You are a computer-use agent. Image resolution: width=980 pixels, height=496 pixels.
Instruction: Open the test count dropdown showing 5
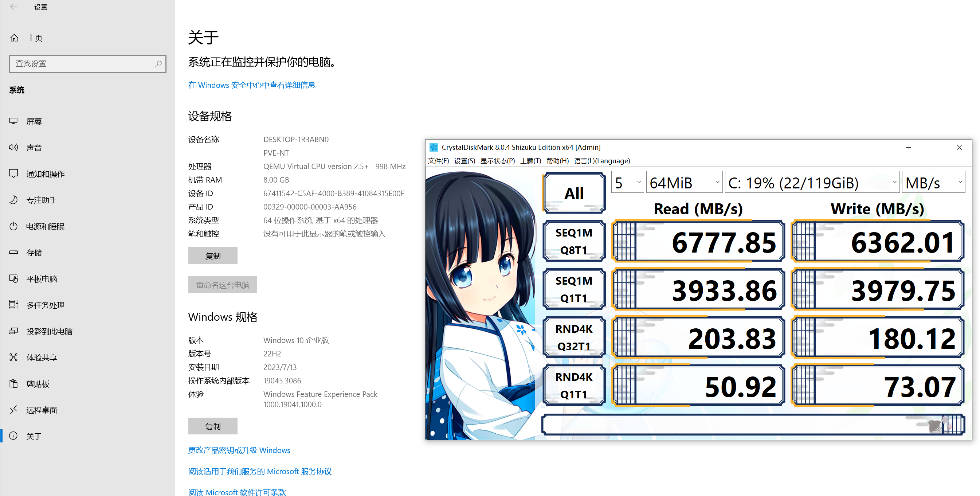pyautogui.click(x=627, y=183)
